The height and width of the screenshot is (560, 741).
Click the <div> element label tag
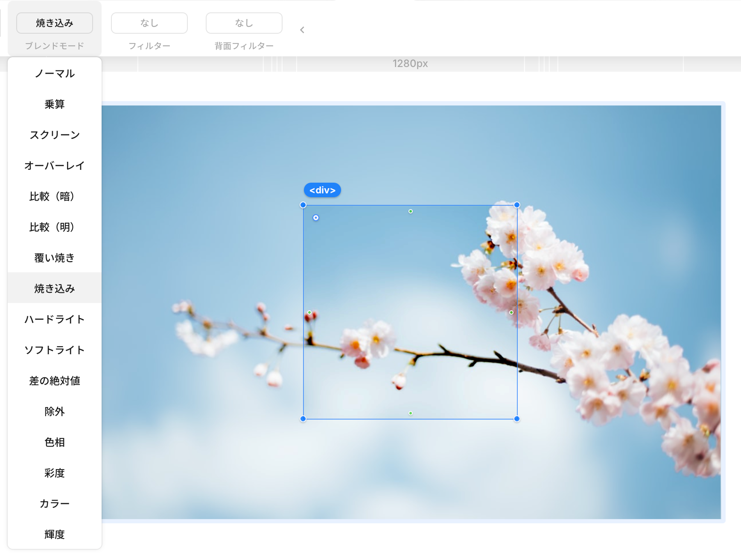322,190
